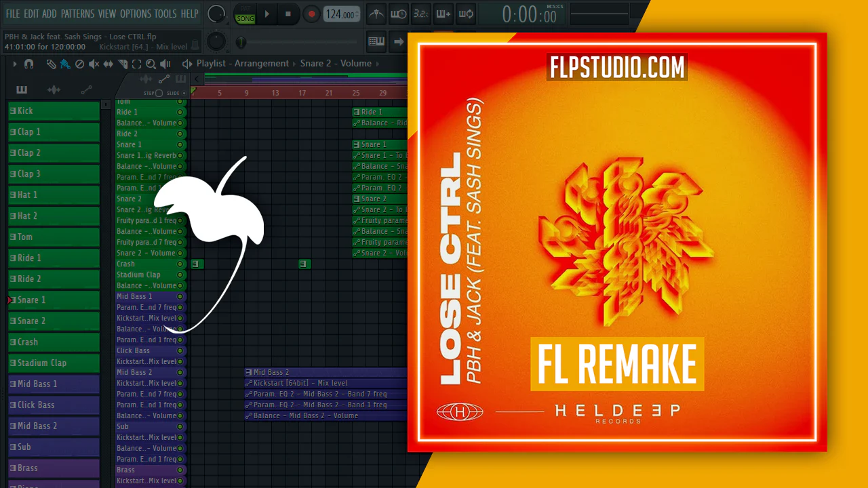Open the VIEW menu
Screen dimensions: 868x488
[x=107, y=14]
